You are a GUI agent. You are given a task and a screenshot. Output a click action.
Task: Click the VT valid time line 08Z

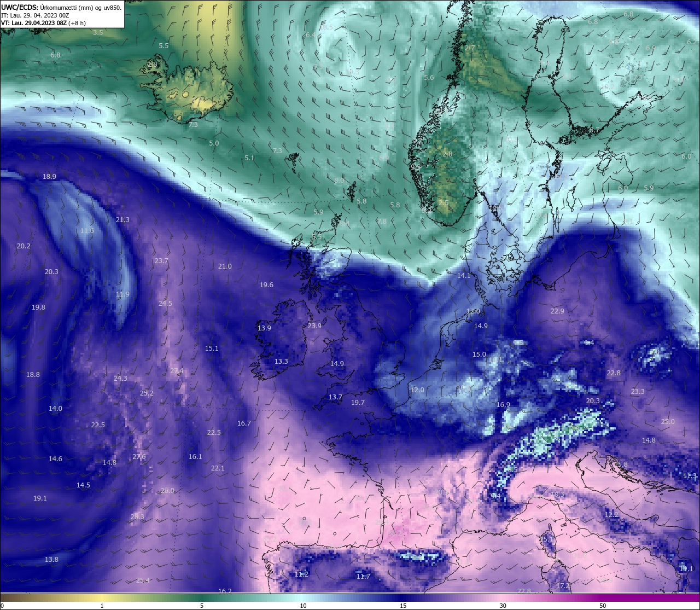pyautogui.click(x=43, y=23)
